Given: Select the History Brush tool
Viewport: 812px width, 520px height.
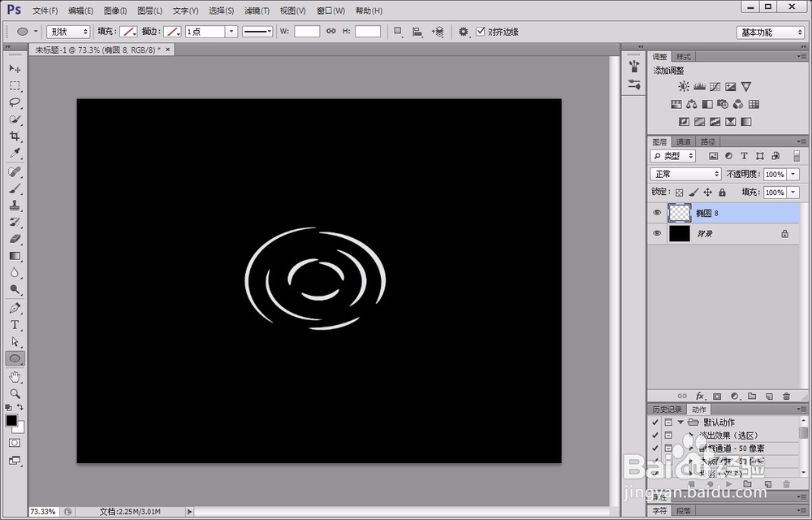Looking at the screenshot, I should coord(15,222).
